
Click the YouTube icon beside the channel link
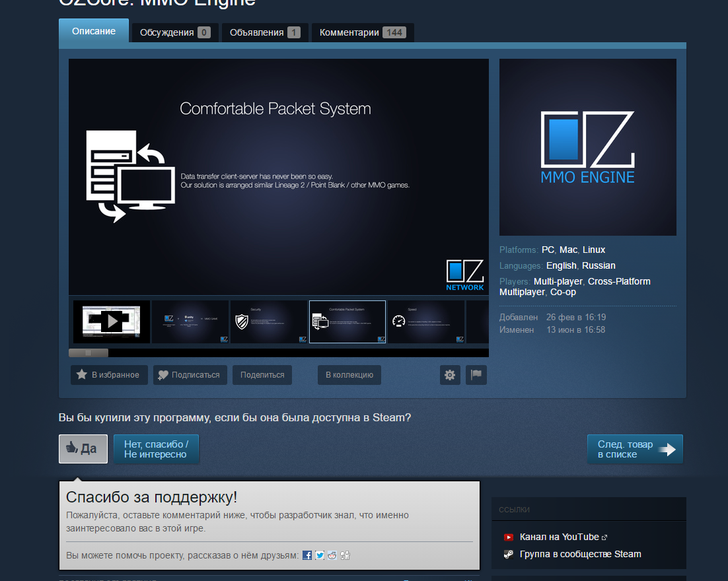pos(509,537)
